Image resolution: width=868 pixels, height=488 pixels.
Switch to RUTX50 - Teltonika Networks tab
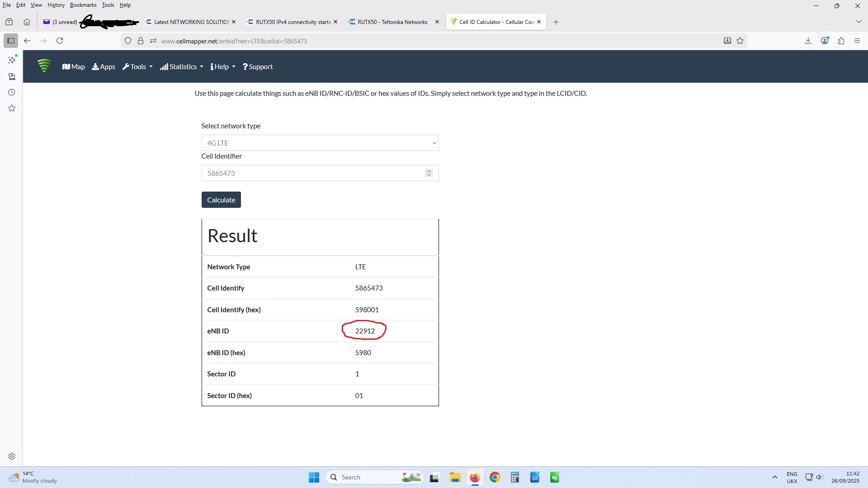pyautogui.click(x=392, y=22)
